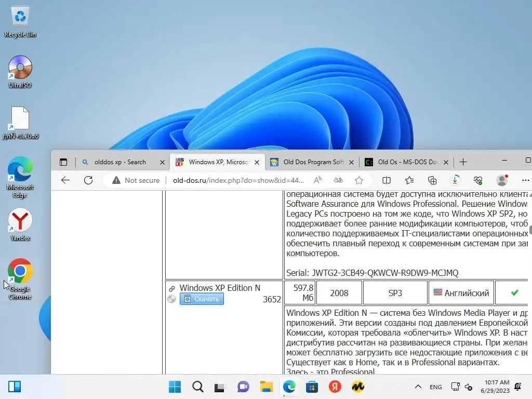Open File Explorer from the taskbar

pyautogui.click(x=266, y=387)
